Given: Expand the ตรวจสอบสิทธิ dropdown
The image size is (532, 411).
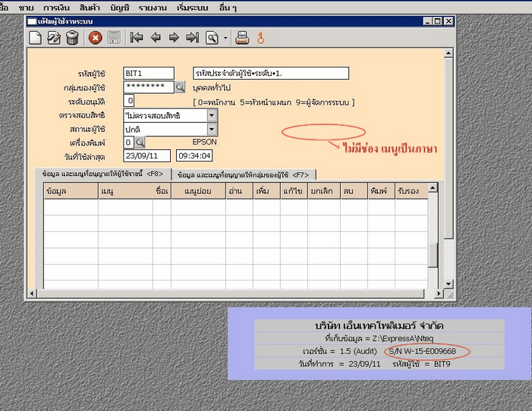Looking at the screenshot, I should 212,115.
